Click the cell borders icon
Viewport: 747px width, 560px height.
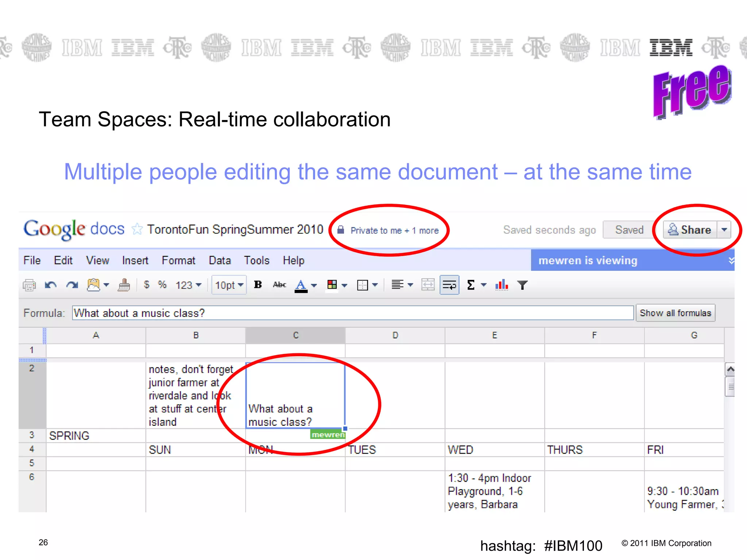(363, 285)
